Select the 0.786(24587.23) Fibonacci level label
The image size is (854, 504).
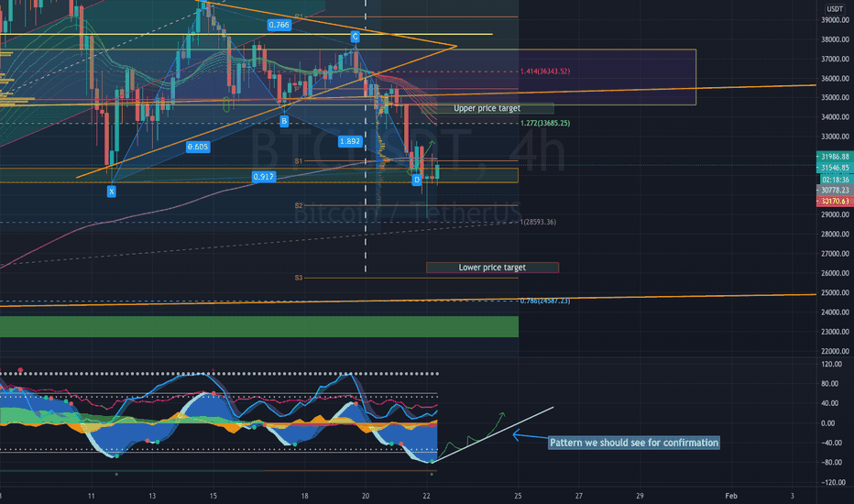[x=544, y=301]
